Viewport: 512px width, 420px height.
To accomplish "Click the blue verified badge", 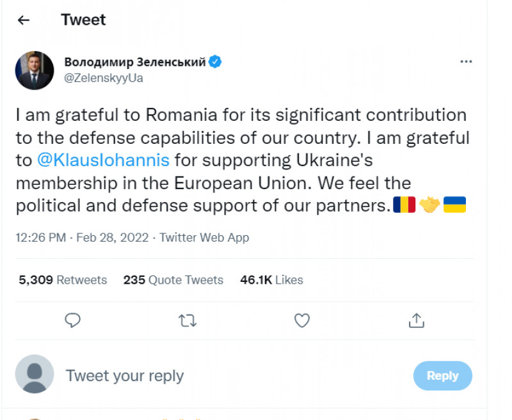I will pos(215,61).
